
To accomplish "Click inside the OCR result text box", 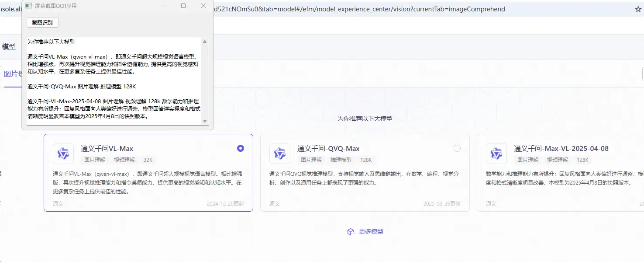I will tap(114, 81).
